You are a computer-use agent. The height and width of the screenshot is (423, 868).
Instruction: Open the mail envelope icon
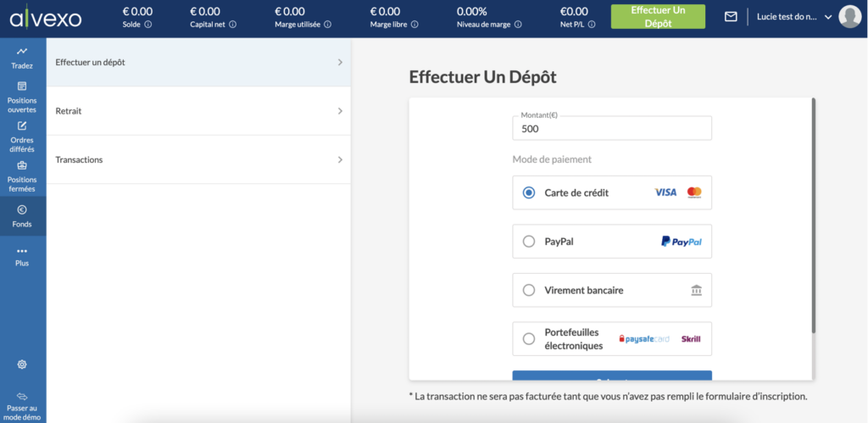[731, 16]
